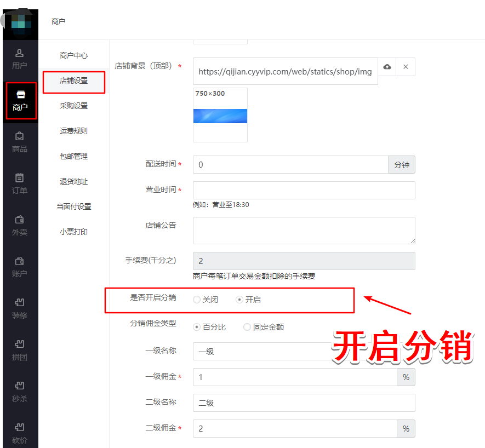Clear the 店铺背景 image URL with X

tap(406, 67)
